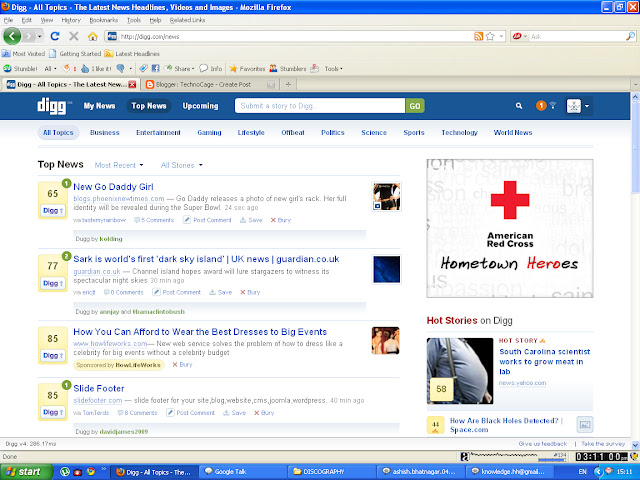This screenshot has width=640, height=480.
Task: Digg the Slide Footer story
Action: coord(53,412)
